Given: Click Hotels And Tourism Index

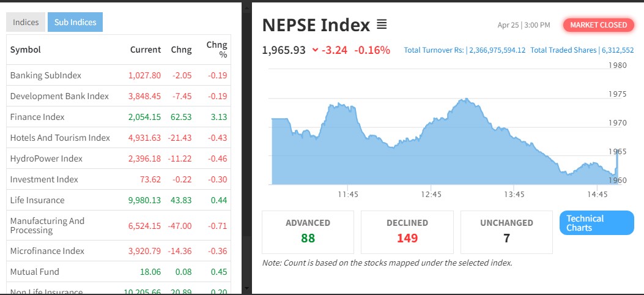Looking at the screenshot, I should tap(60, 138).
